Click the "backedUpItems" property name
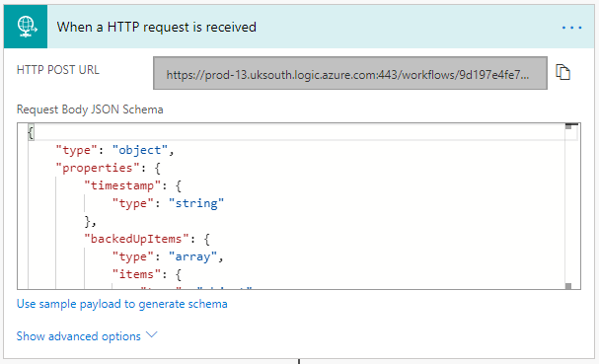Image resolution: width=599 pixels, height=364 pixels. pyautogui.click(x=136, y=239)
